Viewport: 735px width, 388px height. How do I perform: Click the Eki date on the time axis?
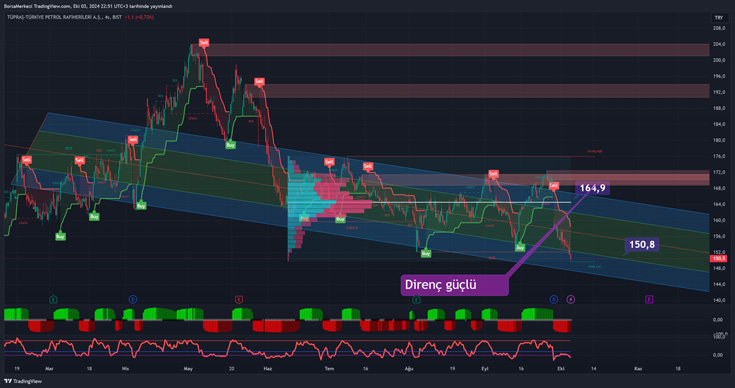560,369
